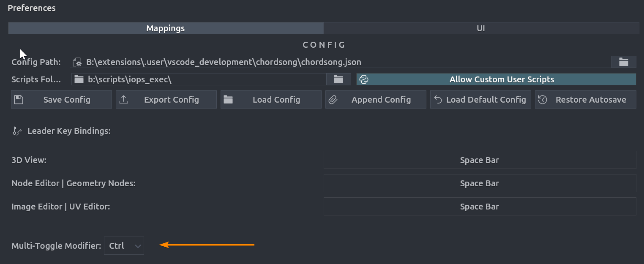The image size is (644, 264).
Task: Open the folder browser beside the Scripts Folder field
Action: click(x=338, y=79)
